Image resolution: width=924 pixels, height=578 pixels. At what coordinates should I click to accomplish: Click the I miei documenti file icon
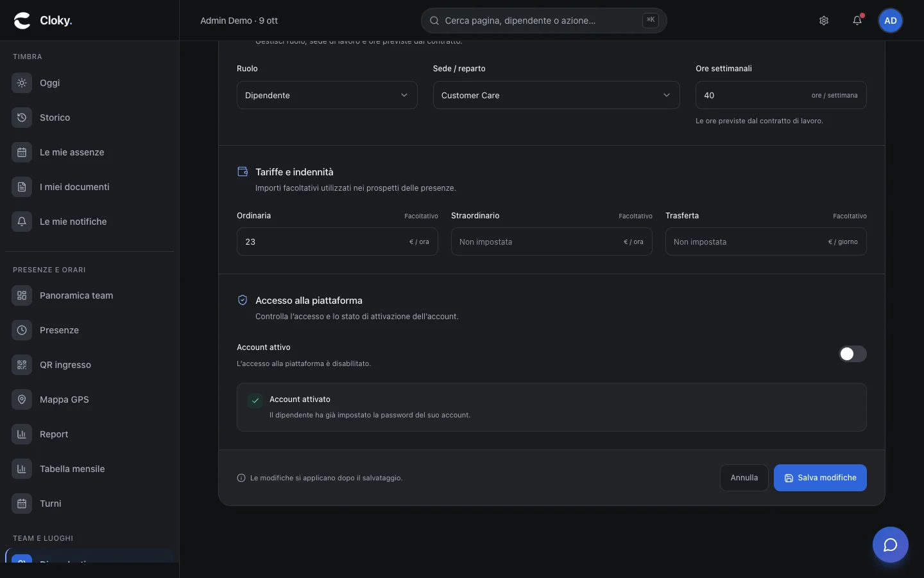click(x=22, y=187)
